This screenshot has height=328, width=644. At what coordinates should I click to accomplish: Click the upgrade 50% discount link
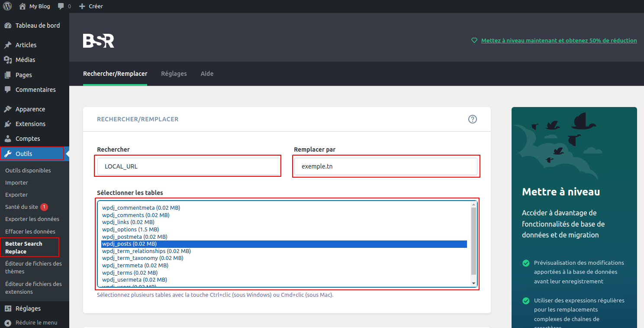click(559, 40)
